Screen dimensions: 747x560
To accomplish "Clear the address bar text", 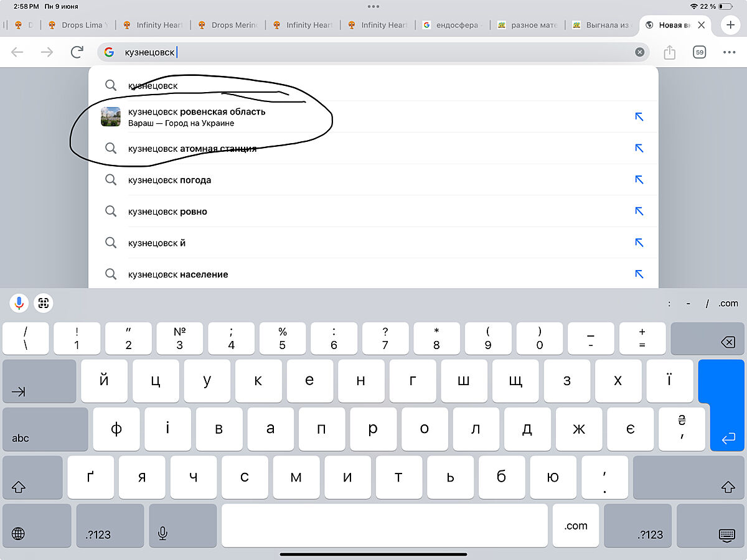I will tap(639, 52).
